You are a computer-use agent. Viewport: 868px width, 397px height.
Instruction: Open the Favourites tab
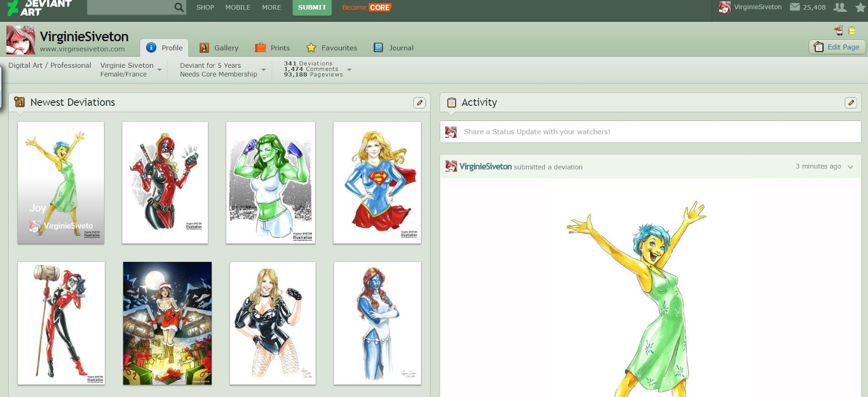331,48
